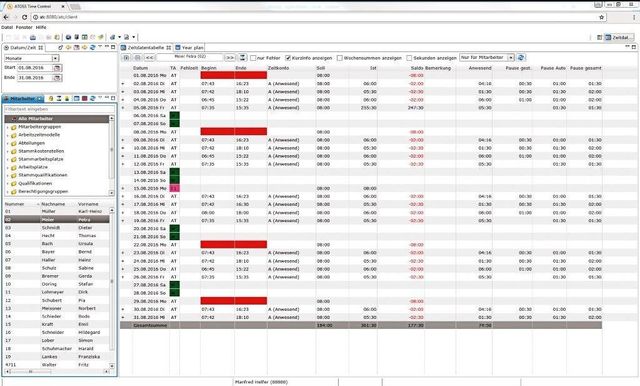Click the Start date field 01.08.2016
640x386 pixels.
tap(35, 68)
